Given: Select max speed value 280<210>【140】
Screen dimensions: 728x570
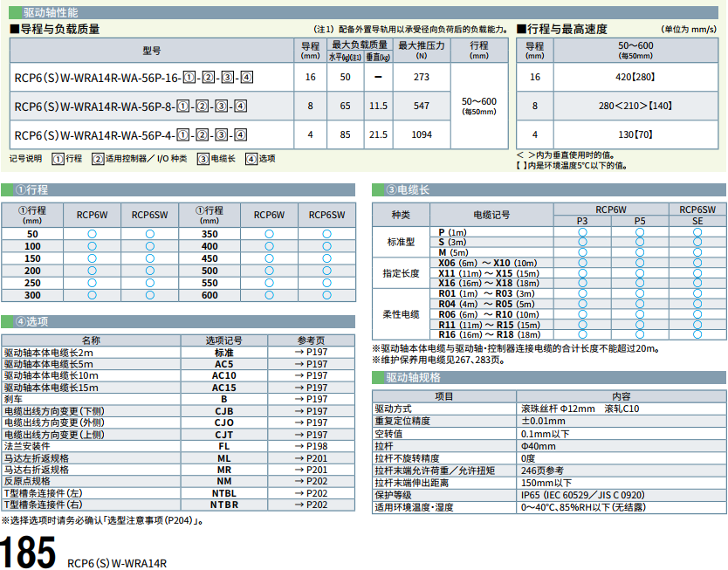Looking at the screenshot, I should point(635,106).
